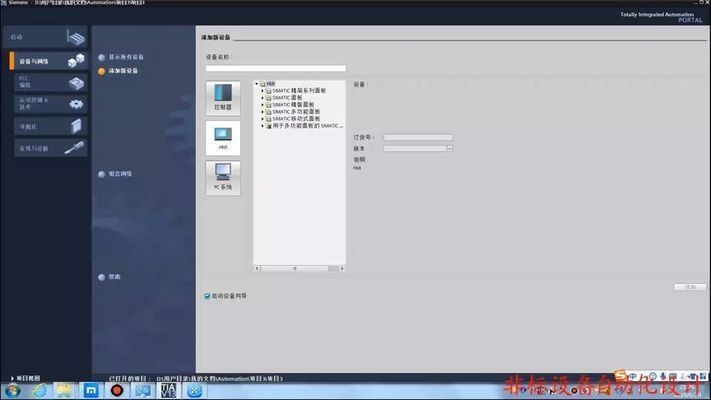Select 组态网络 option
Screen dimensions: 711x400
[x=115, y=174]
